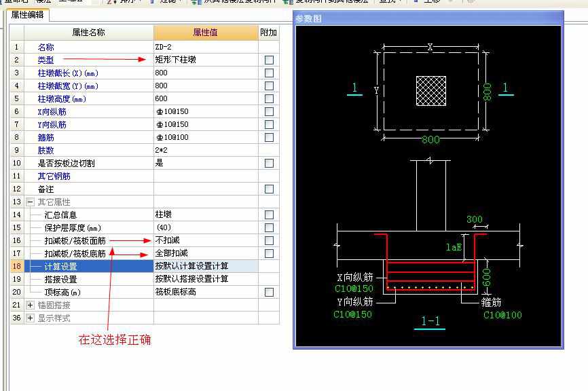Edit the 柱墩截长(X) value 800
The width and height of the screenshot is (588, 391).
pos(206,73)
